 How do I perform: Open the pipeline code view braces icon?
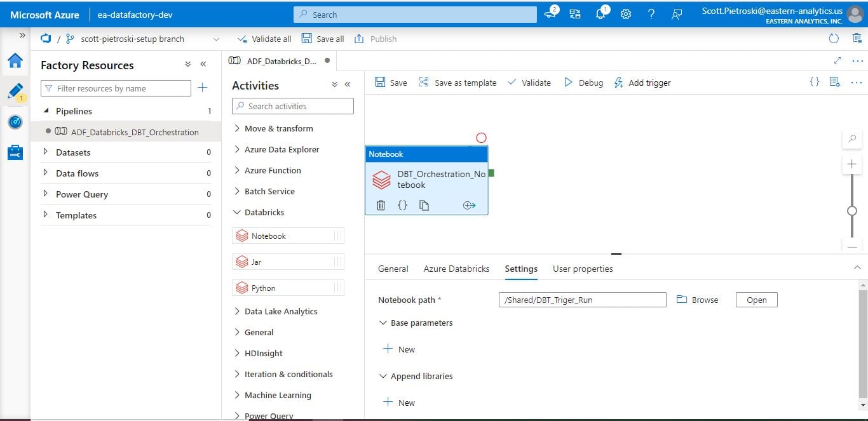(x=815, y=82)
